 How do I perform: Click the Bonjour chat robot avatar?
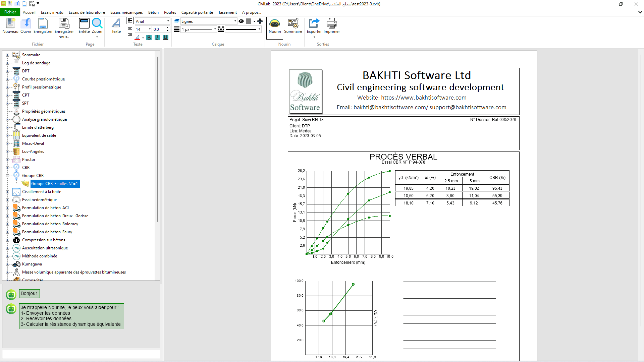[x=11, y=295]
